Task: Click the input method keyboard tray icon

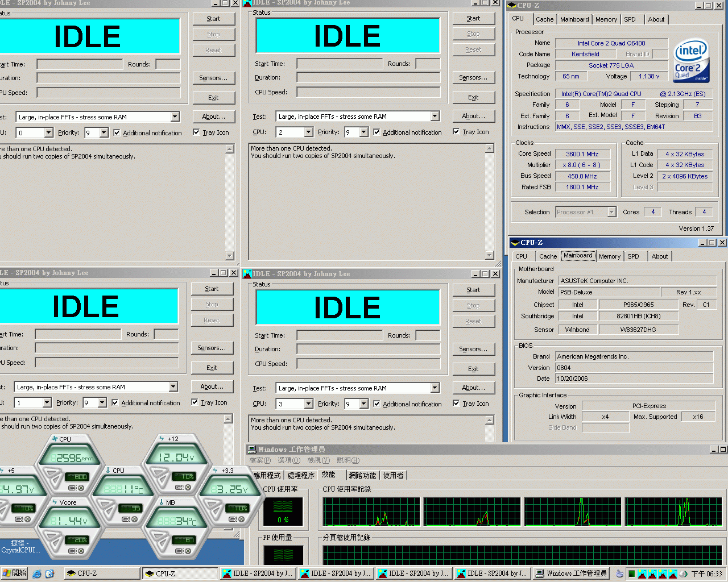Action: pos(620,574)
